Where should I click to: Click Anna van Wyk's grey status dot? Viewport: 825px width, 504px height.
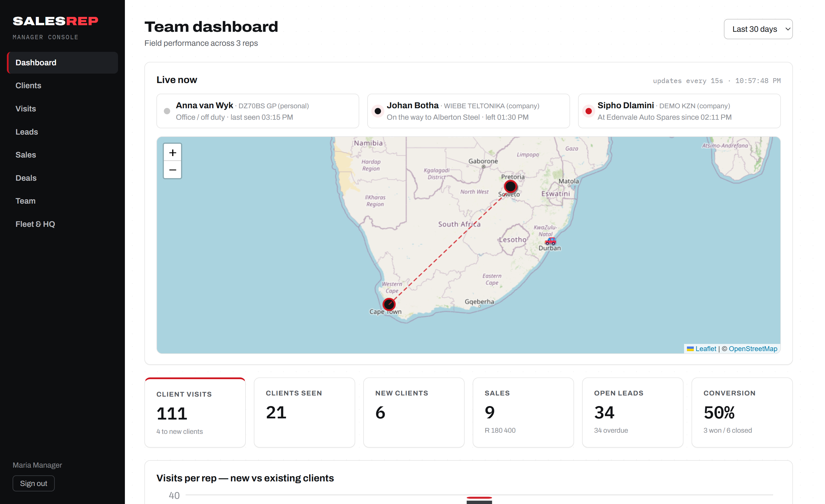(167, 111)
